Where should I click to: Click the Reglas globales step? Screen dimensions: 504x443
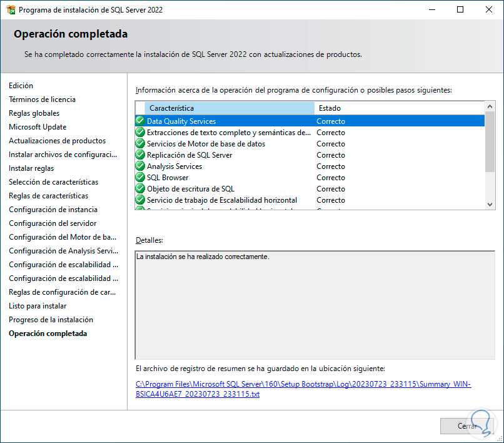coord(34,113)
